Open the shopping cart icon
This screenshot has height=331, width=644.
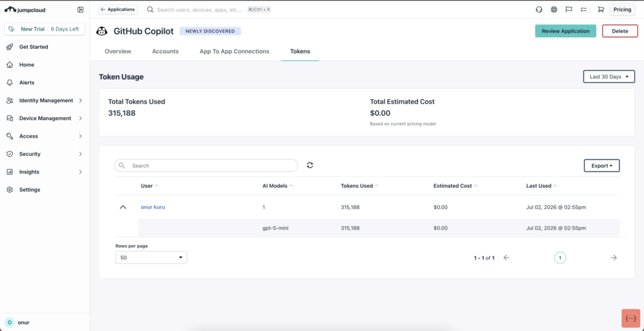pos(601,9)
